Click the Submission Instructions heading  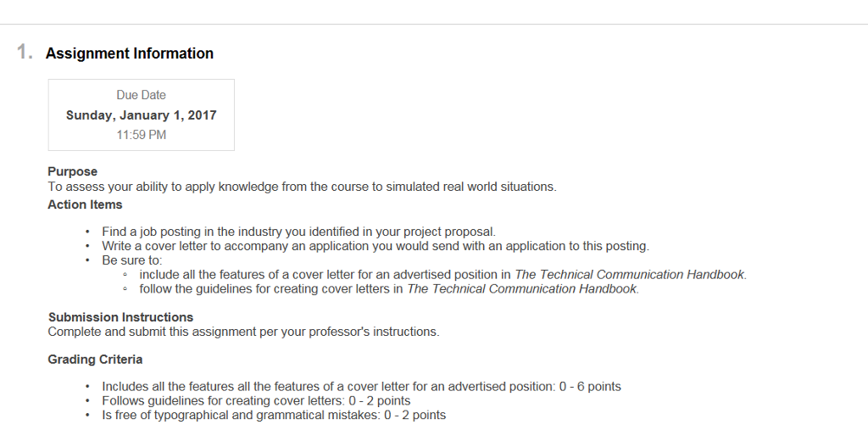click(120, 317)
